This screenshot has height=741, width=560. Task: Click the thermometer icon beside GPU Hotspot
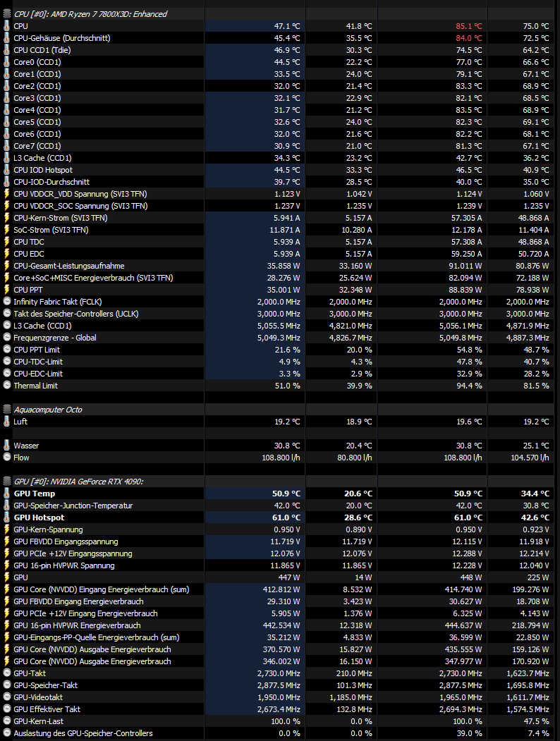pyautogui.click(x=6, y=518)
